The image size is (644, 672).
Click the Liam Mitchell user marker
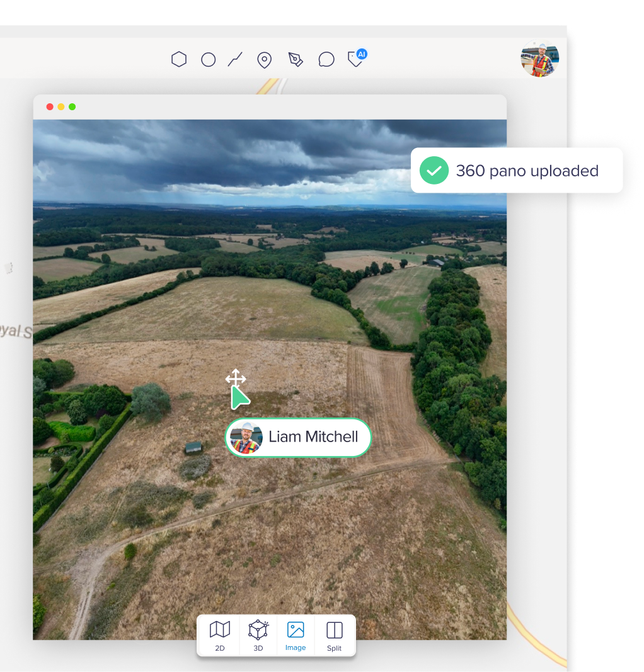pyautogui.click(x=297, y=437)
